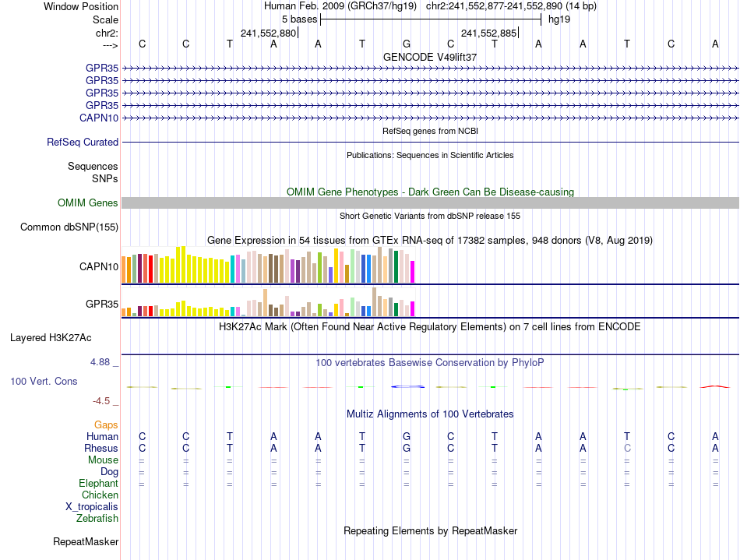Click the Window Position label
Image resolution: width=740 pixels, height=560 pixels.
[x=81, y=6]
